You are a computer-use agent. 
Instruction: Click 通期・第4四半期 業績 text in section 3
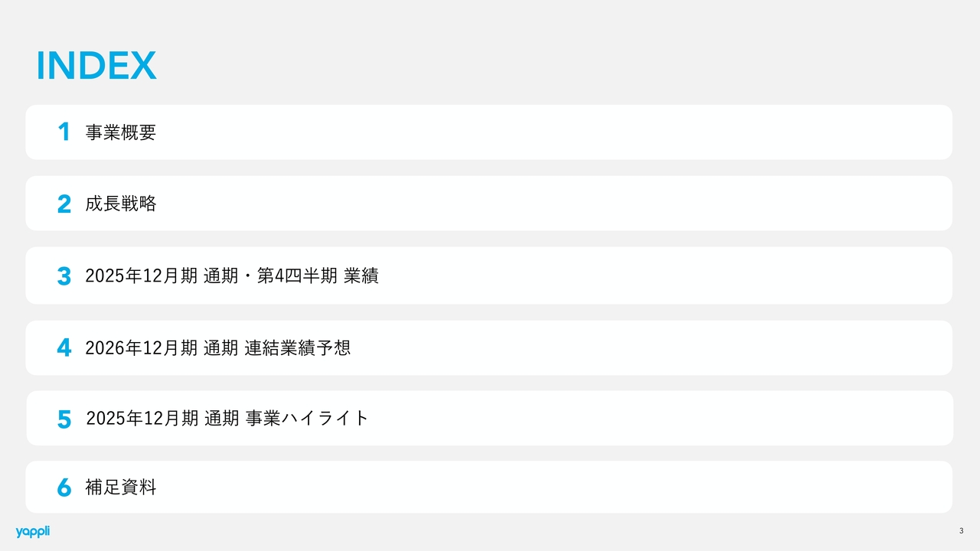291,276
